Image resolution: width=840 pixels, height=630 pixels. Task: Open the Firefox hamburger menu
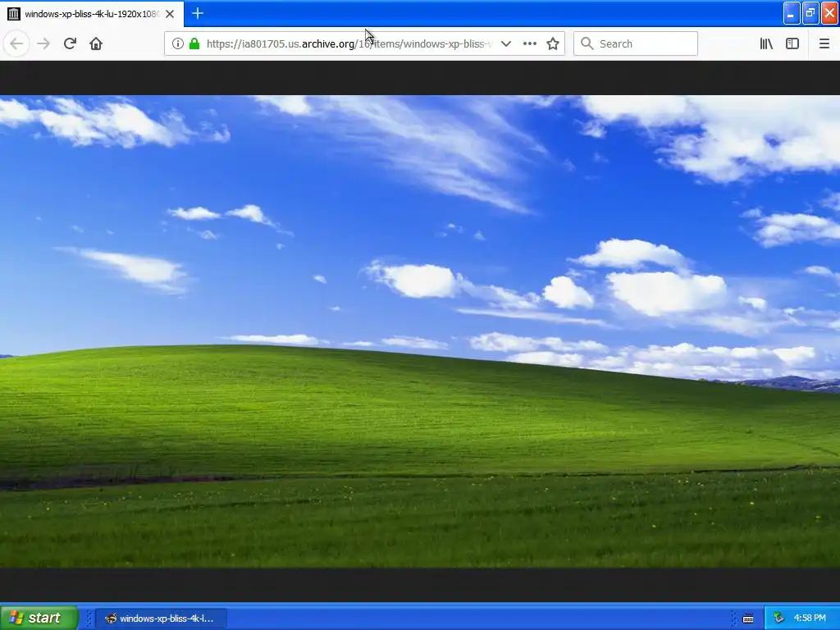pyautogui.click(x=824, y=43)
